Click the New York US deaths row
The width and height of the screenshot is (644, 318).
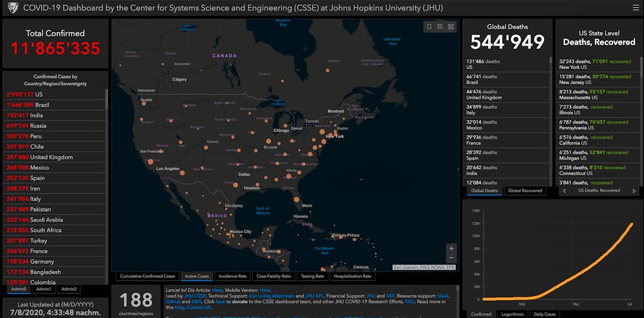coord(597,64)
